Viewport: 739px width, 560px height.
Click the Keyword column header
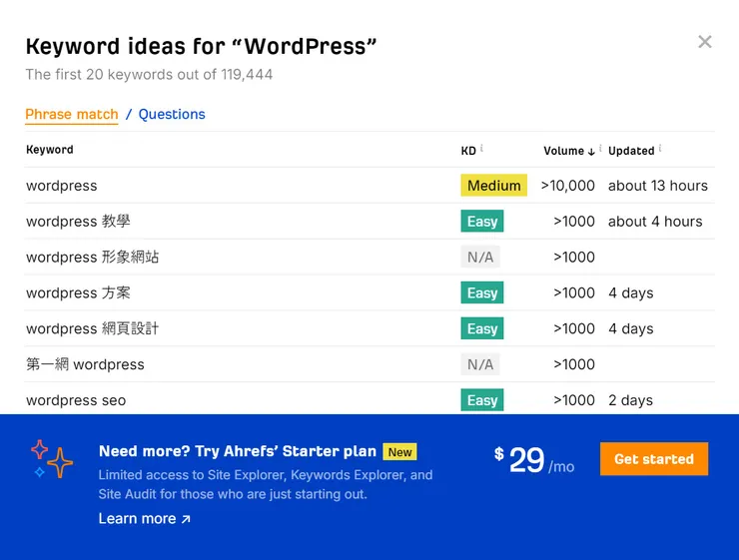(x=50, y=150)
